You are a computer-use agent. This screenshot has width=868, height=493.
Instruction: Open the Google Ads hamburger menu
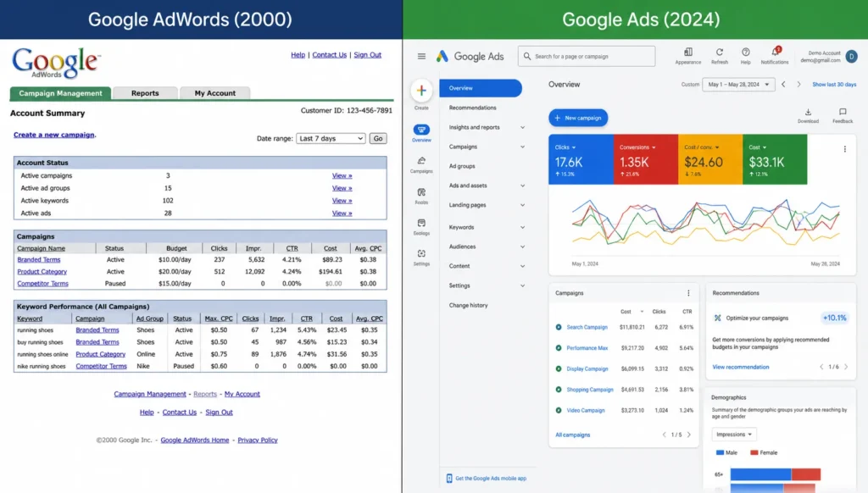421,57
